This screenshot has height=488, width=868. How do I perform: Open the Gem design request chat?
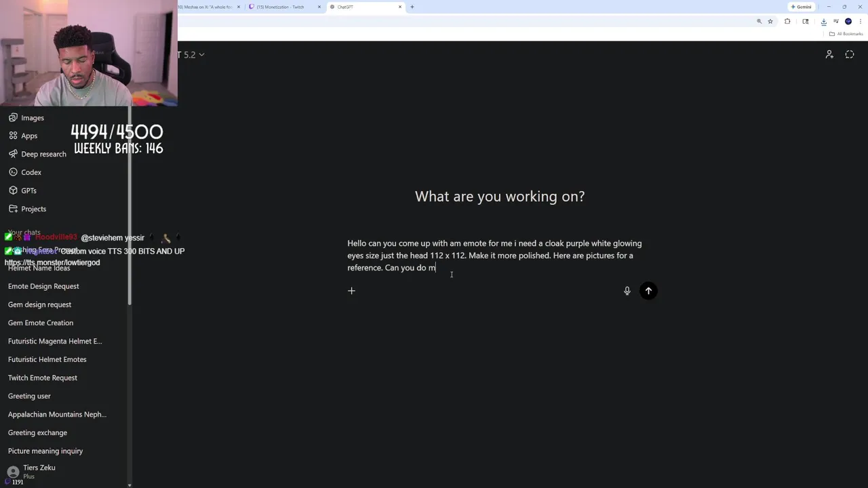pos(39,304)
